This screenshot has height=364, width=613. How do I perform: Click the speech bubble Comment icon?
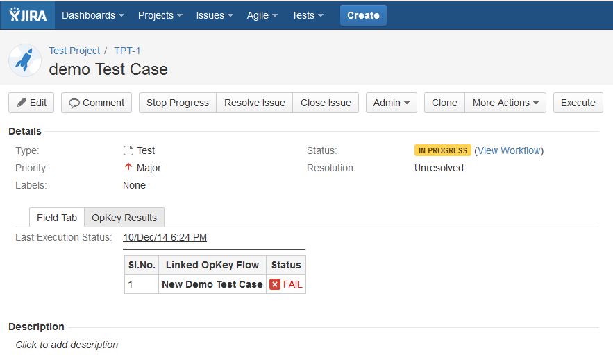74,103
